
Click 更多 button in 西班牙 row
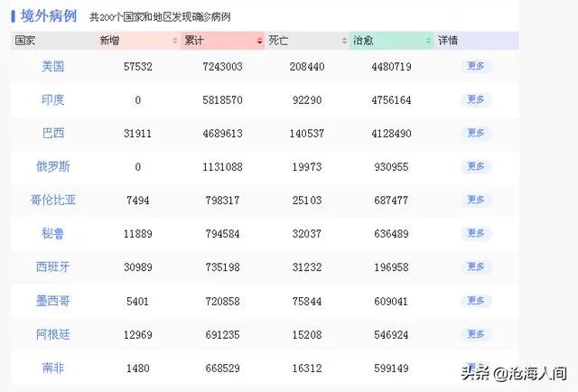[476, 267]
